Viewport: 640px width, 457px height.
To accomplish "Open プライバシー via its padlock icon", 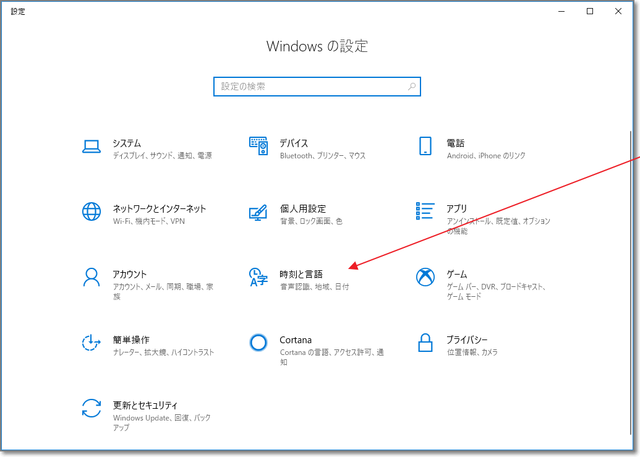I will pos(425,343).
